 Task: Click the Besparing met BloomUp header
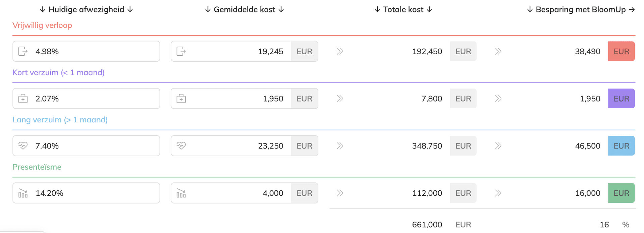click(x=581, y=9)
